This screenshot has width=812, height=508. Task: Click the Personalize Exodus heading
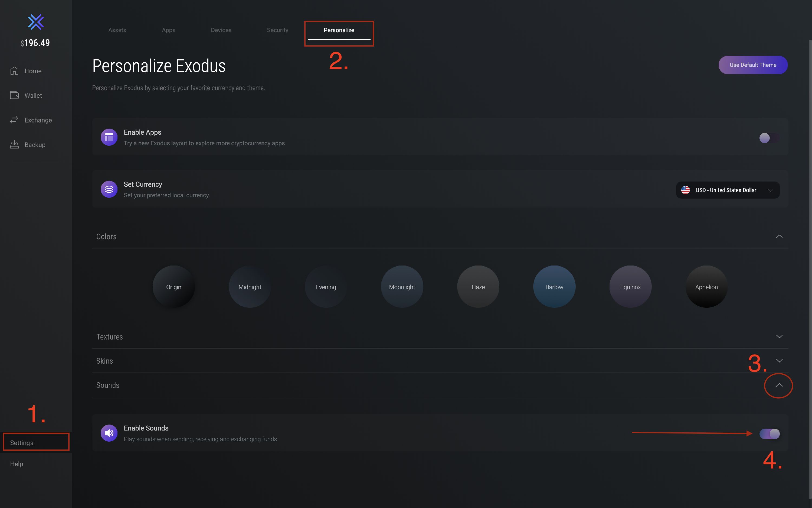pyautogui.click(x=159, y=66)
